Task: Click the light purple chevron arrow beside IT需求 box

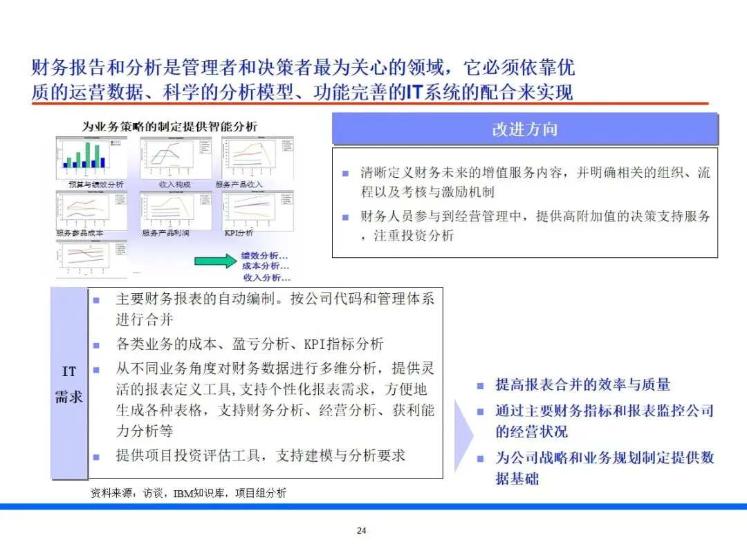Action: 463,436
